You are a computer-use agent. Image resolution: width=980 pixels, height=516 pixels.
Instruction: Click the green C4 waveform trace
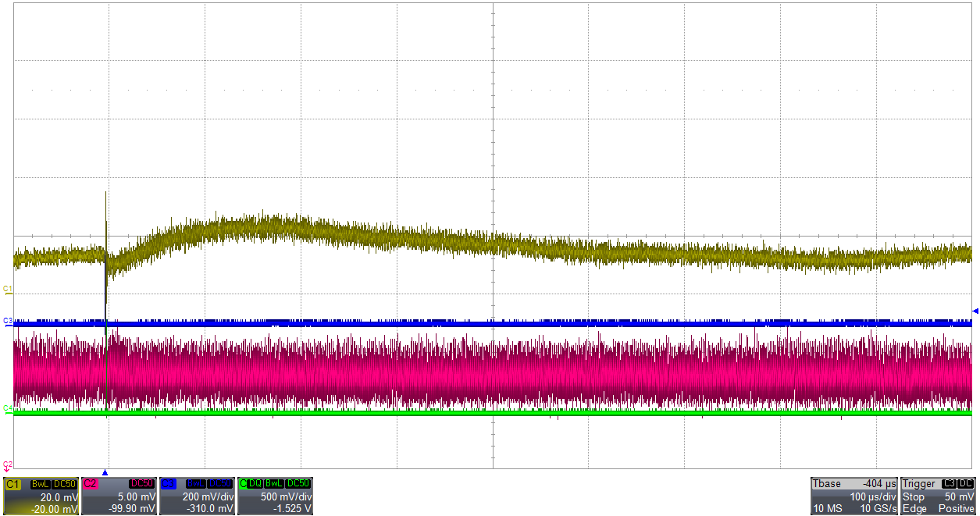[x=492, y=412]
